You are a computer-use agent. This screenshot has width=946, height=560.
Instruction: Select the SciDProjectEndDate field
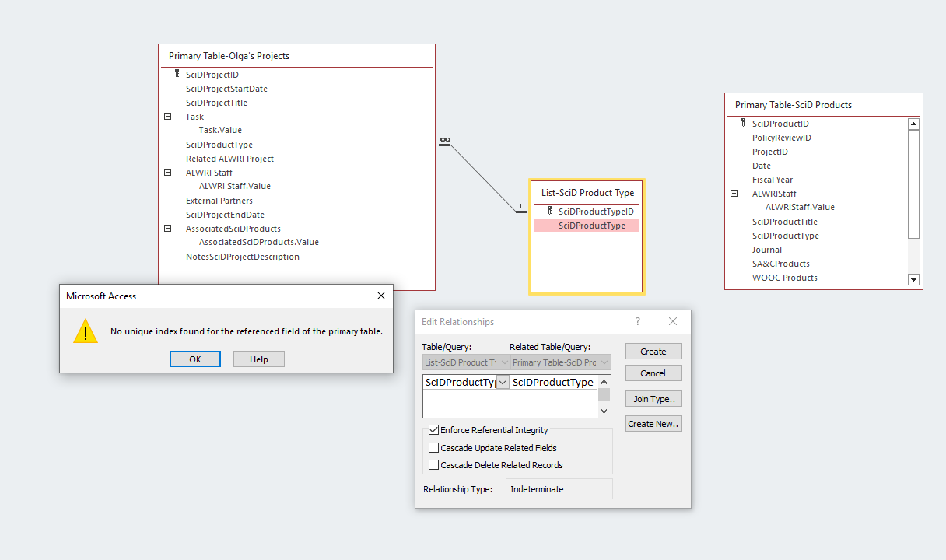(x=225, y=215)
